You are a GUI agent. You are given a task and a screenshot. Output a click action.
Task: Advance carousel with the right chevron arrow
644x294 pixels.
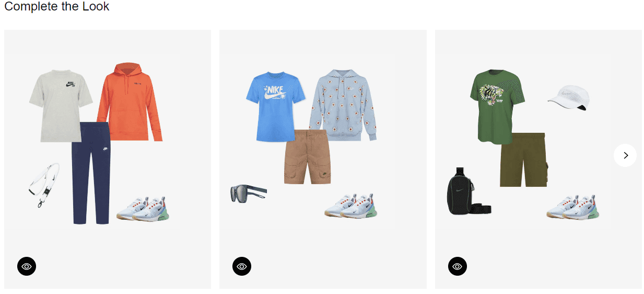[x=625, y=155]
